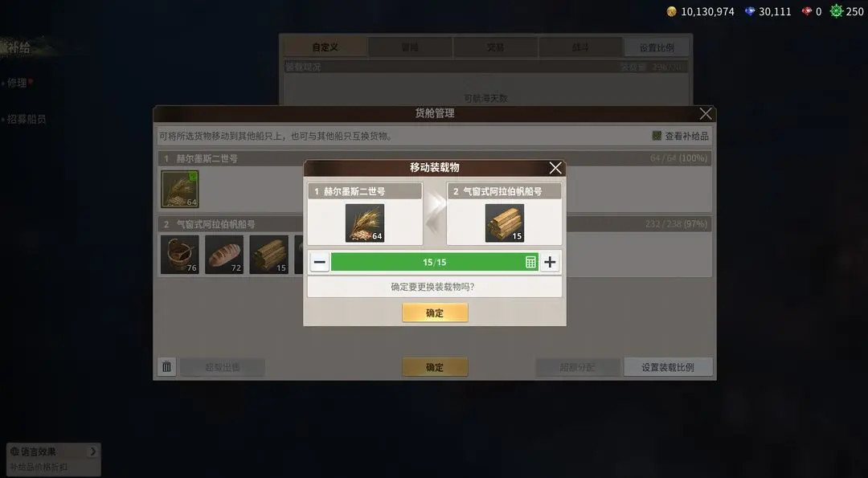
Task: Select the wheat cargo in 赫尔墨斯二世号 dialog panel
Action: (365, 223)
